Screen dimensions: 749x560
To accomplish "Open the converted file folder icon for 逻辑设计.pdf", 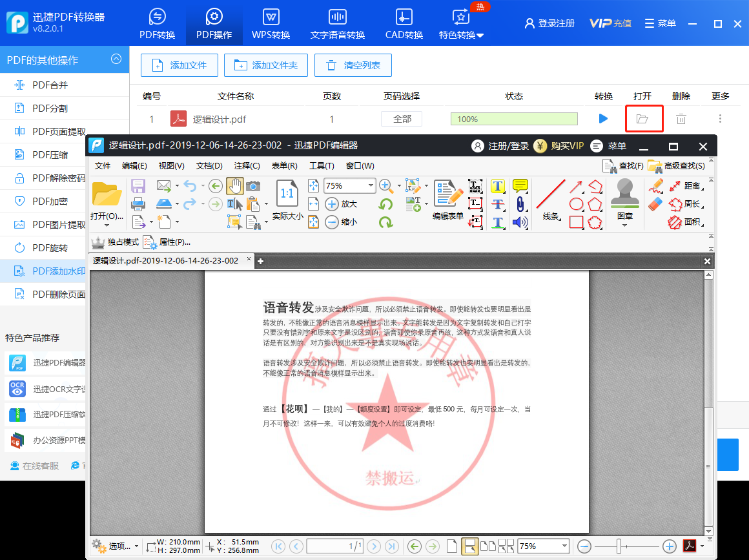I will 642,118.
